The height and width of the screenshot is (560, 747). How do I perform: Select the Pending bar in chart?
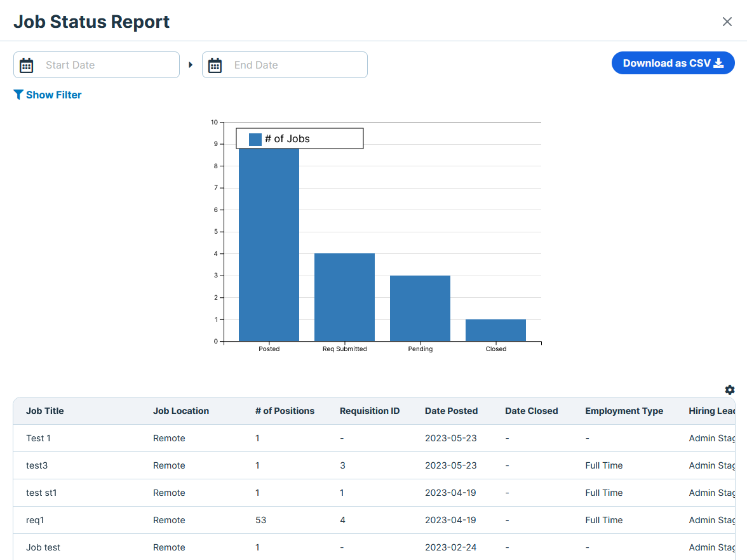coord(420,308)
